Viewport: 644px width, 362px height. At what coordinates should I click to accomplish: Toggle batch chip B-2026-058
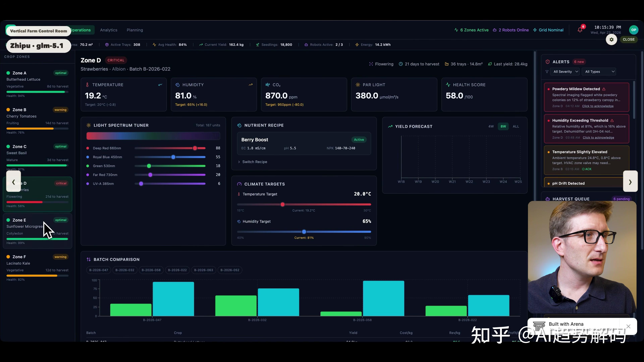pyautogui.click(x=151, y=270)
